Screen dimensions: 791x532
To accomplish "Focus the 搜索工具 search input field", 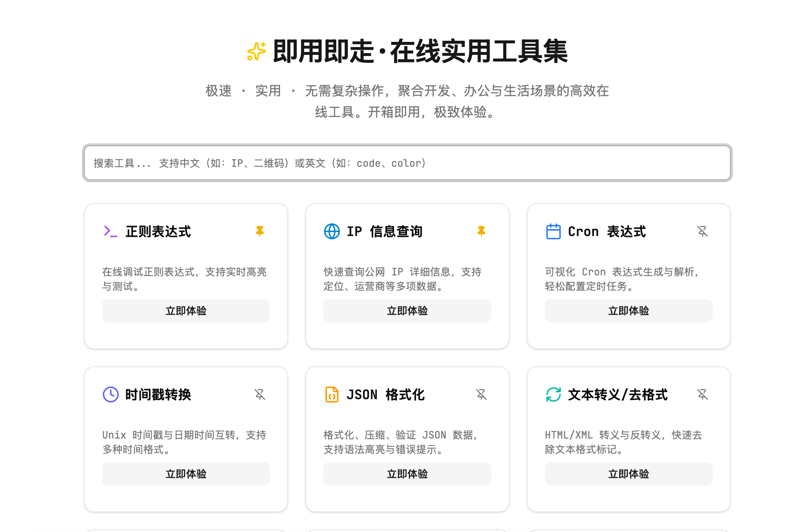I will pyautogui.click(x=407, y=163).
